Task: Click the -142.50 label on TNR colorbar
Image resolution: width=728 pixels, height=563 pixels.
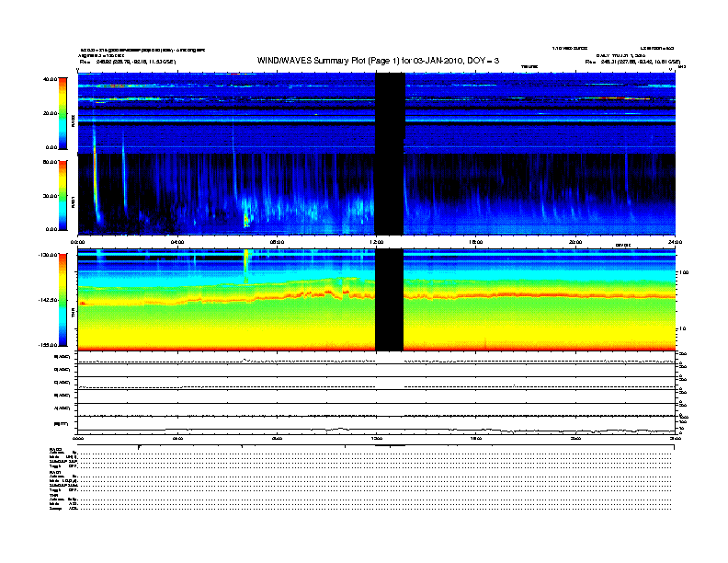Action: coord(49,300)
